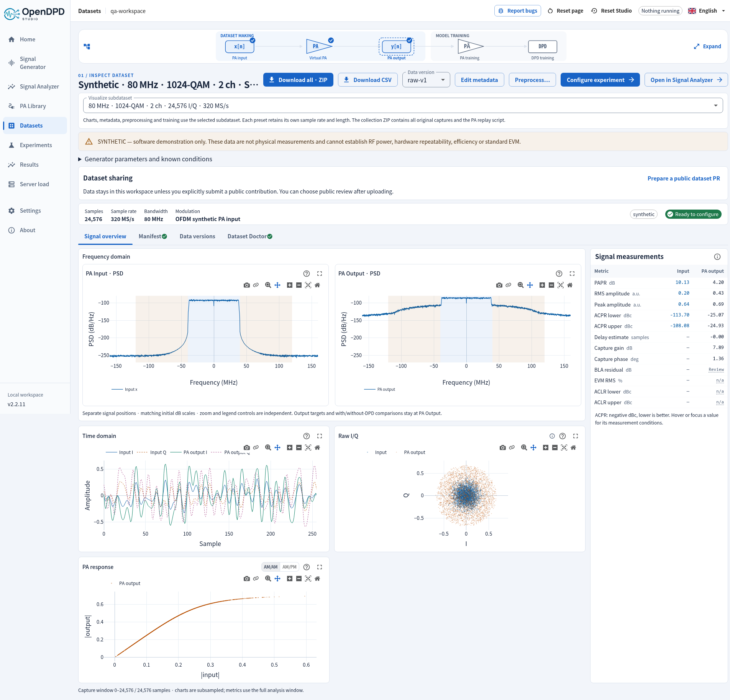Open Server load in sidebar
This screenshot has width=730, height=700.
[x=35, y=184]
